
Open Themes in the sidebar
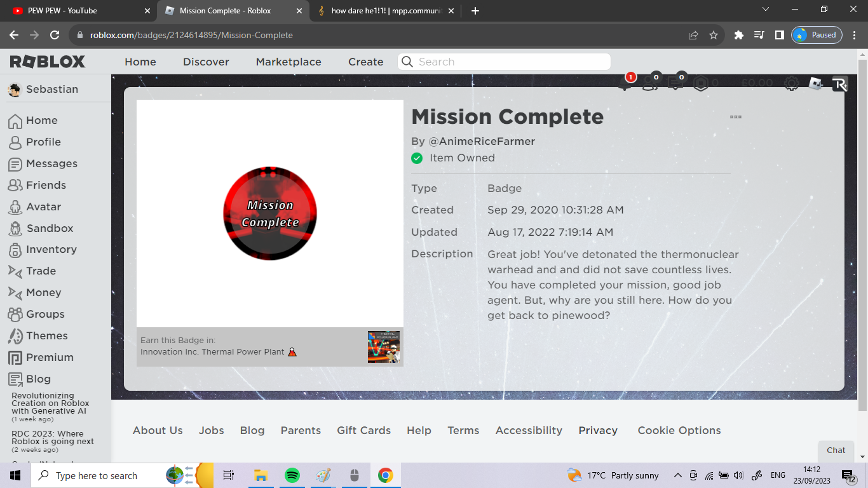37,336
